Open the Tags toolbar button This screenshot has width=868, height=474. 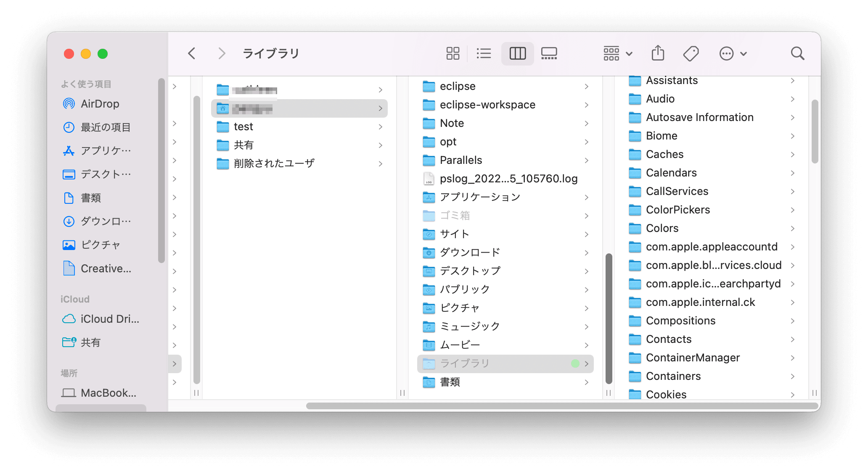(x=691, y=53)
